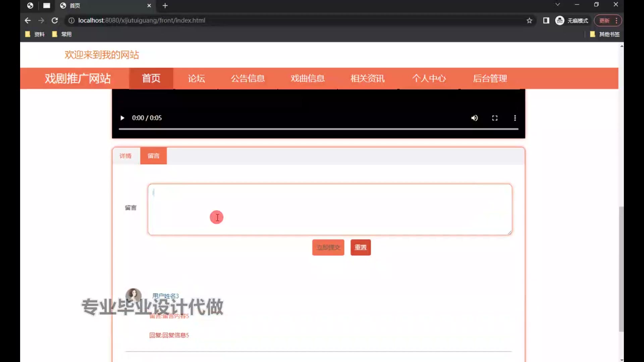The width and height of the screenshot is (644, 362).
Task: Reload the browser page
Action: [x=55, y=20]
